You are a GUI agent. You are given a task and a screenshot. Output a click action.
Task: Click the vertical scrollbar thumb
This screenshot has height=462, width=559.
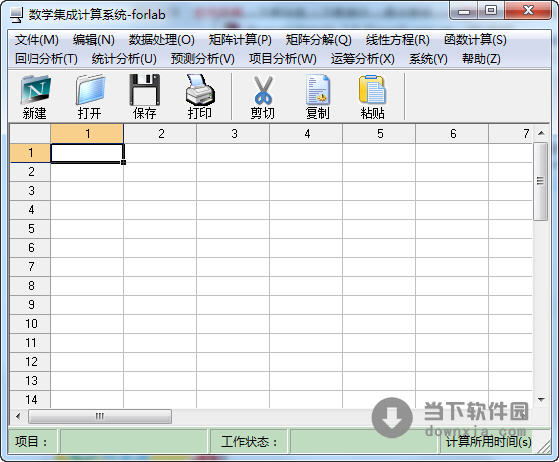[x=540, y=181]
